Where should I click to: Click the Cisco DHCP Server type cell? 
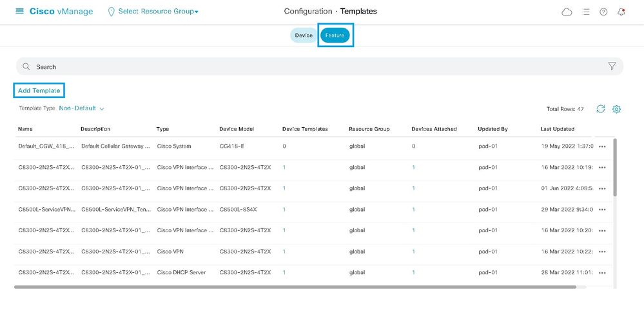click(181, 272)
